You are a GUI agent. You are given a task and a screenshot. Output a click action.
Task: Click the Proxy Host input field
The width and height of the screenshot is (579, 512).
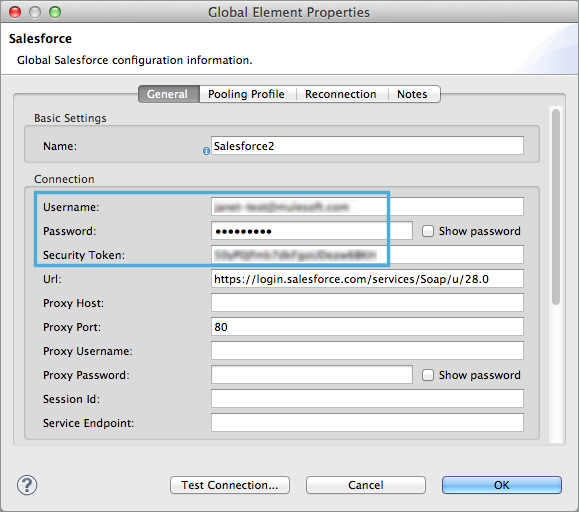pyautogui.click(x=367, y=303)
